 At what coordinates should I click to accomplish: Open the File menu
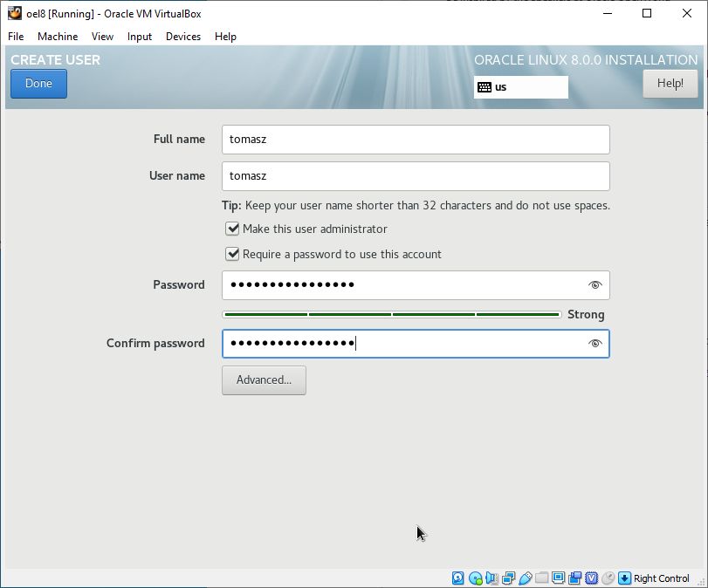point(16,37)
